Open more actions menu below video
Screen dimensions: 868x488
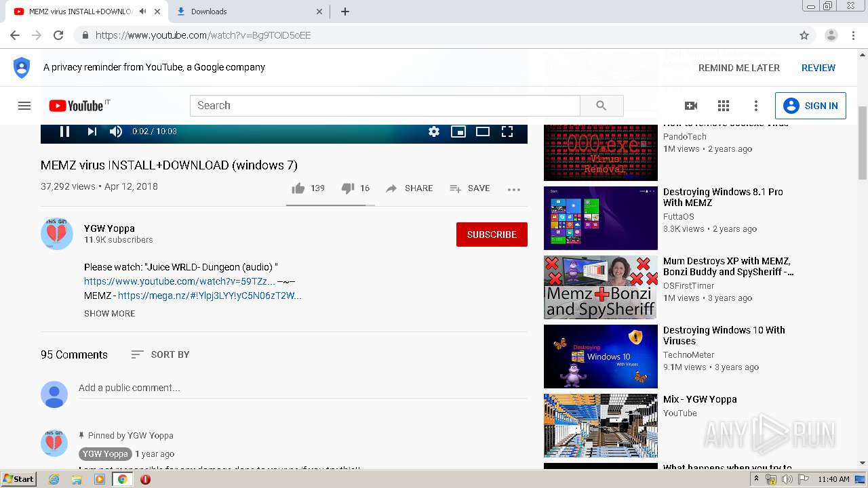coord(514,189)
